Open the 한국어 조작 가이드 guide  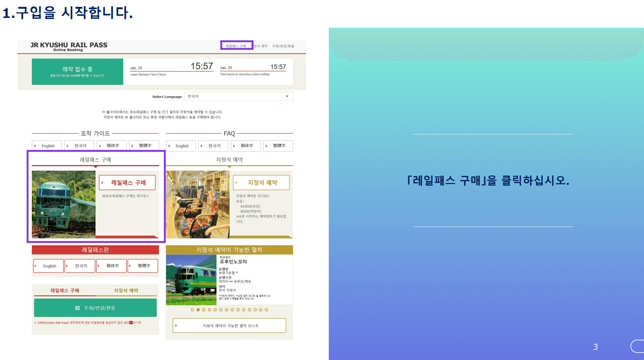[x=79, y=146]
